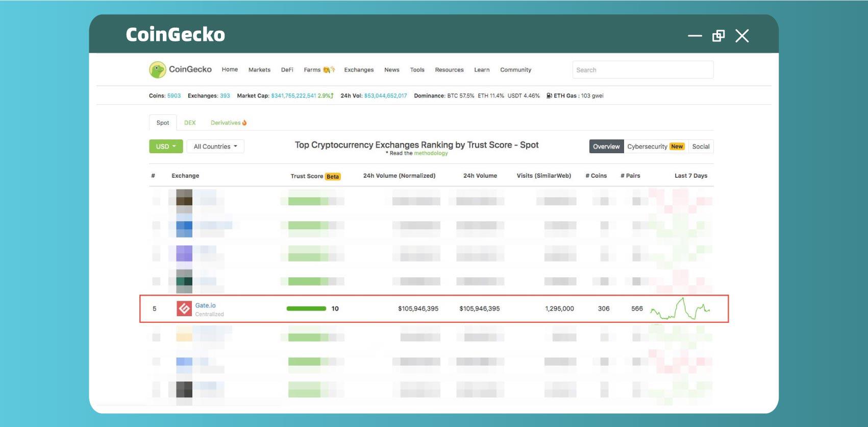The image size is (868, 427).
Task: Click the # rank column header
Action: [x=153, y=176]
